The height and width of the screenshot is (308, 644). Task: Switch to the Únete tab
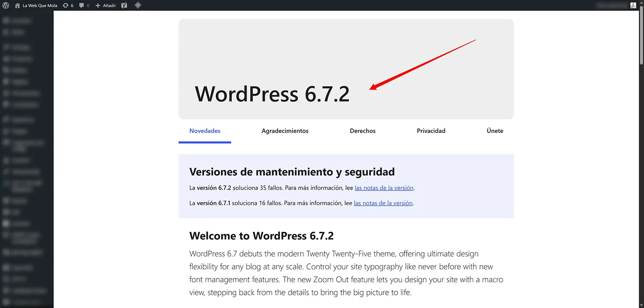pyautogui.click(x=495, y=131)
